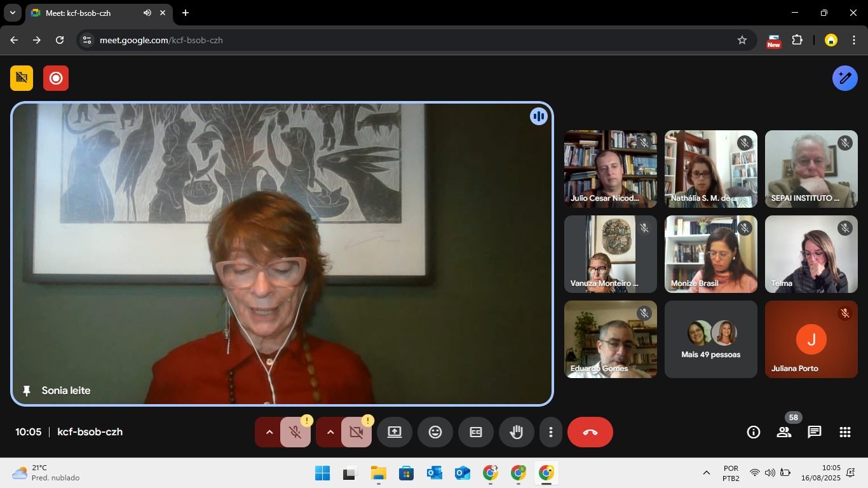Open more options three-dot menu
This screenshot has height=488, width=868.
click(x=550, y=432)
